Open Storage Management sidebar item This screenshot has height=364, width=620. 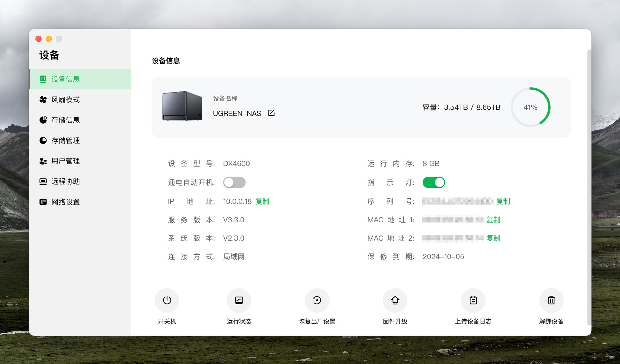pos(65,141)
